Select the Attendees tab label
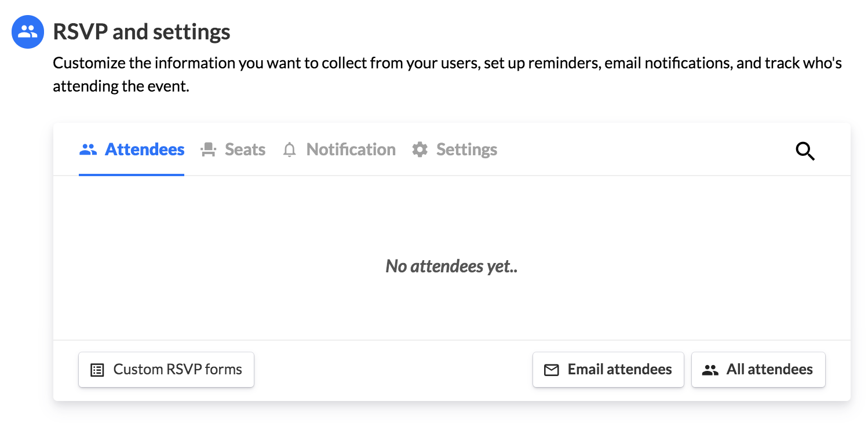The width and height of the screenshot is (868, 423). tap(144, 149)
